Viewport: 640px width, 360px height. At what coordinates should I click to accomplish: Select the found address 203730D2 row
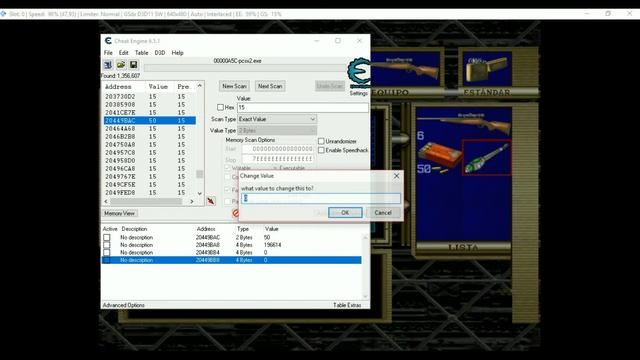pyautogui.click(x=150, y=97)
